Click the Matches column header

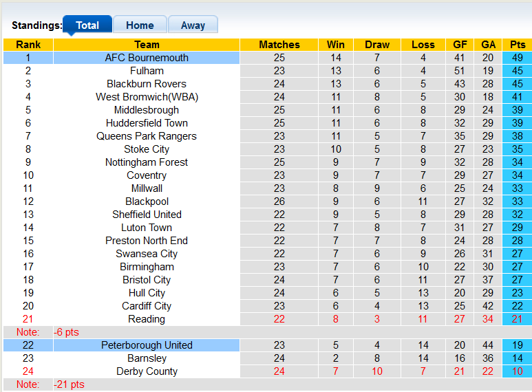279,45
